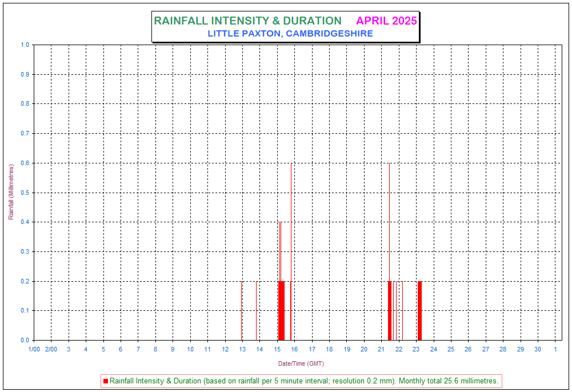
Task: Click the x-axis label '1/00'
Action: [34, 349]
